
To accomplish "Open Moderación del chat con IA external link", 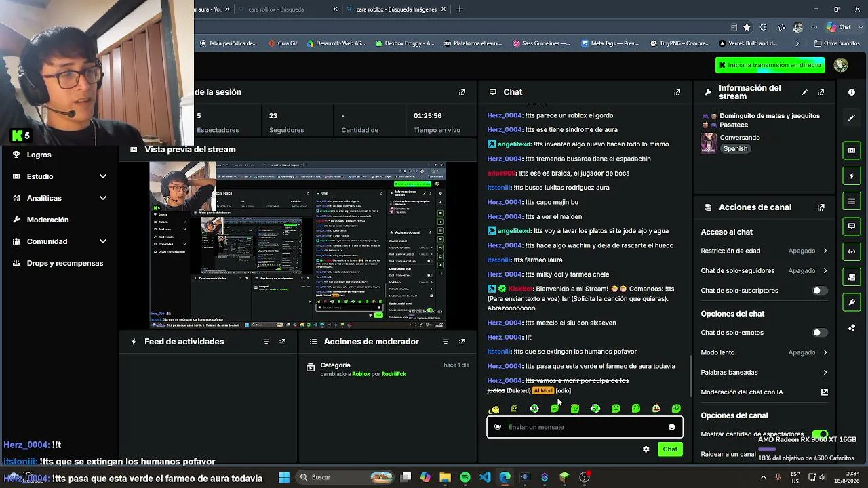I will coord(825,392).
